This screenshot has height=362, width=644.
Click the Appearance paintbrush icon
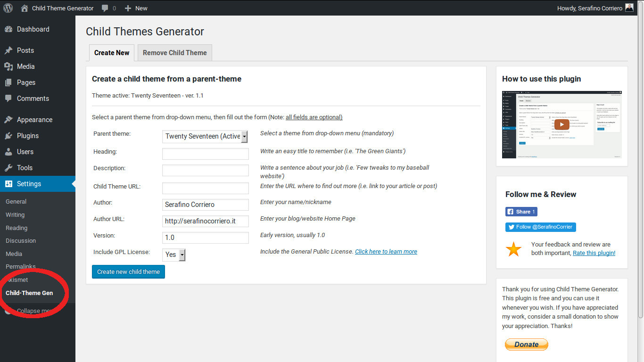pyautogui.click(x=8, y=120)
